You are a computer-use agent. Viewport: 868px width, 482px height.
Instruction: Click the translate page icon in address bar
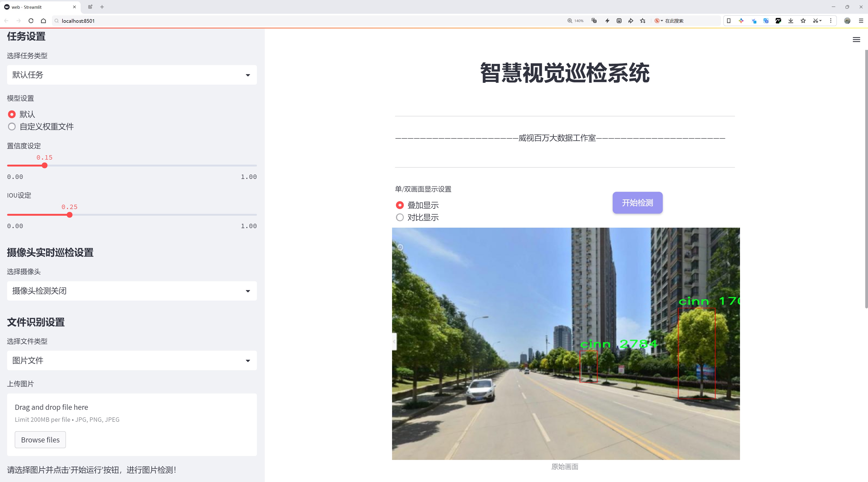pyautogui.click(x=594, y=21)
